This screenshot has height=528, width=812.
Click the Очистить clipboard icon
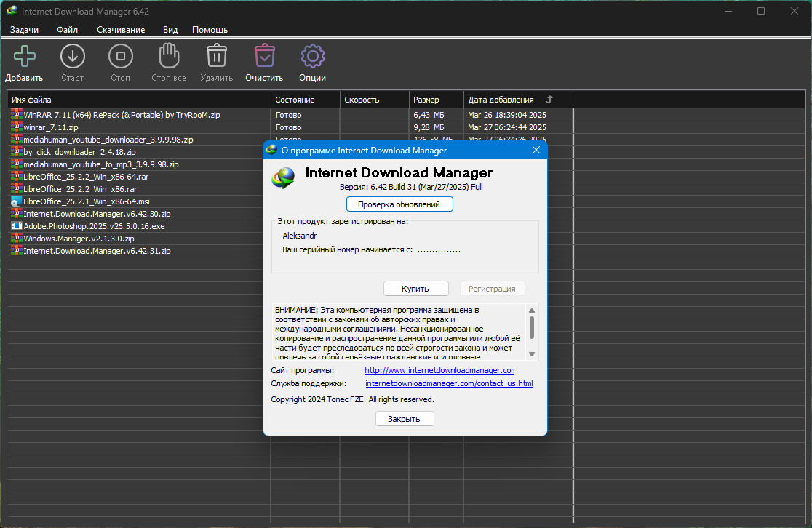[265, 56]
